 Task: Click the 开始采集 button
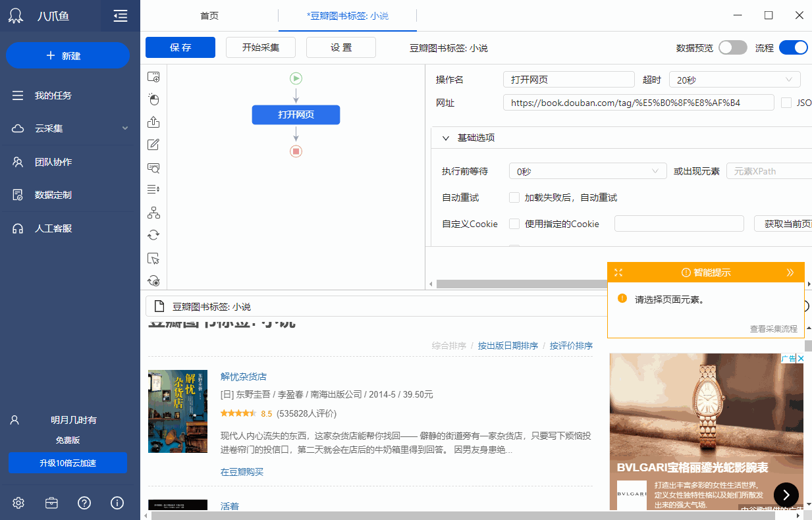[x=261, y=47]
